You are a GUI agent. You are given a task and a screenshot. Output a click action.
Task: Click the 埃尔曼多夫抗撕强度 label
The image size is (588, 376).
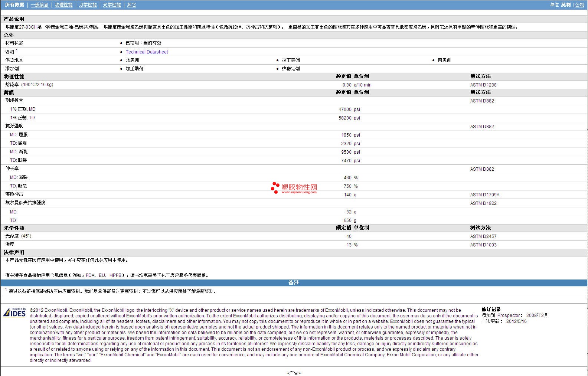tap(25, 203)
